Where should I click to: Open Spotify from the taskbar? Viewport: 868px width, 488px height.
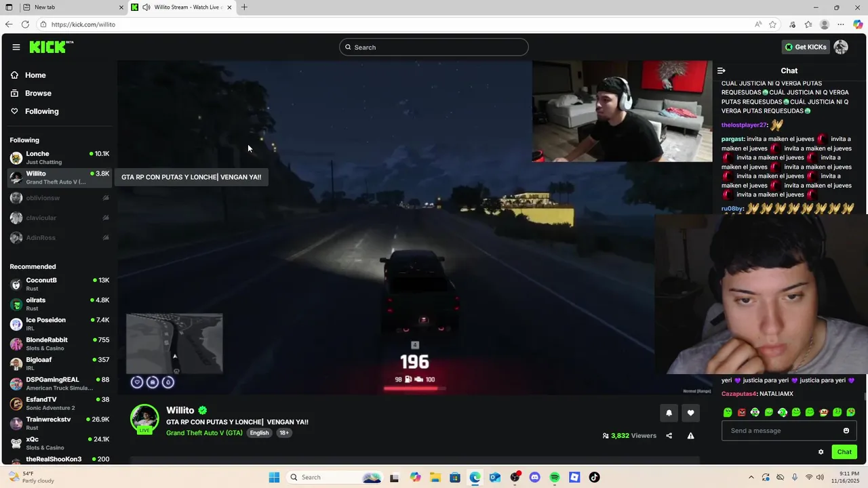coord(555,477)
